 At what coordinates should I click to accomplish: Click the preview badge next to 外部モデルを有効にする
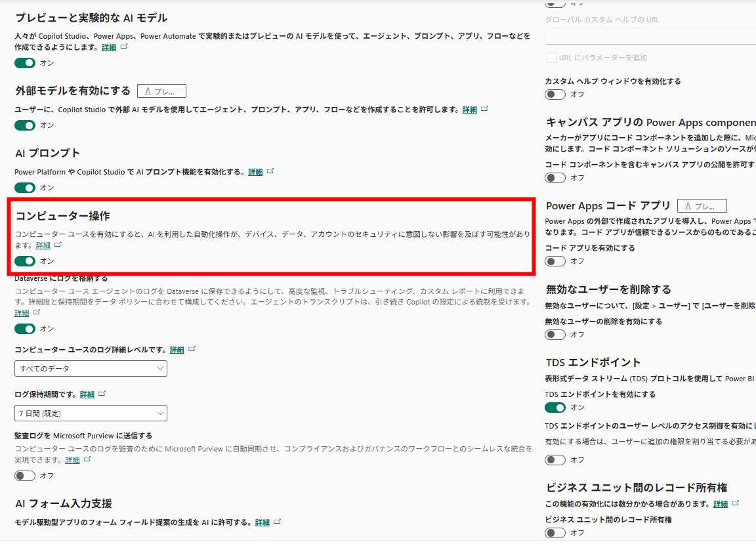(x=161, y=91)
